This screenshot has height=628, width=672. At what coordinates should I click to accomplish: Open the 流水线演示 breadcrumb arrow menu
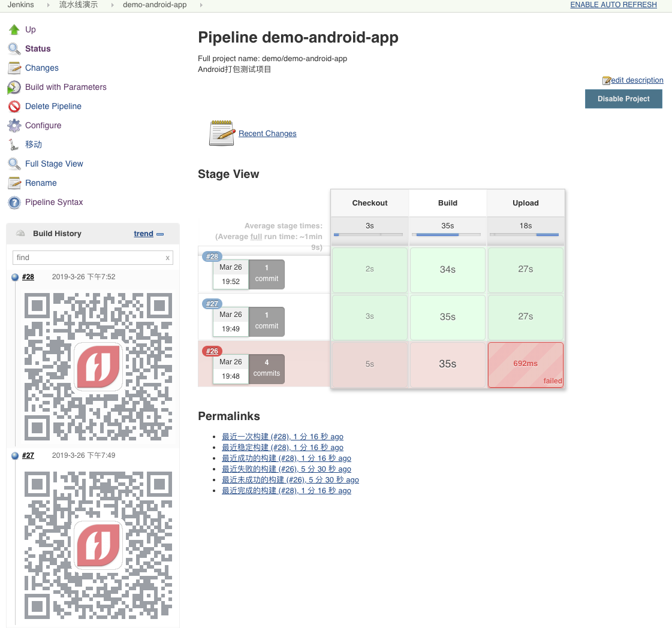click(x=111, y=5)
